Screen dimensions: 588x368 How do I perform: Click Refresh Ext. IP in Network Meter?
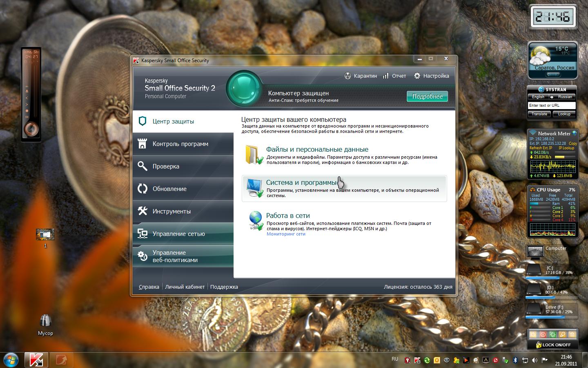(541, 148)
